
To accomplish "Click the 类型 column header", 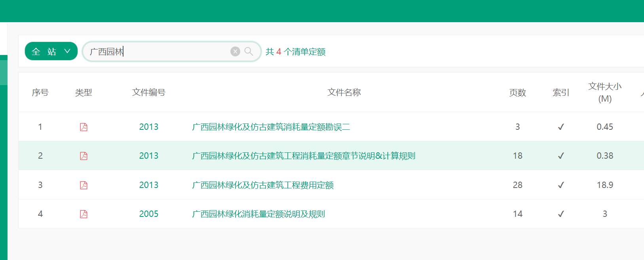I will point(84,93).
